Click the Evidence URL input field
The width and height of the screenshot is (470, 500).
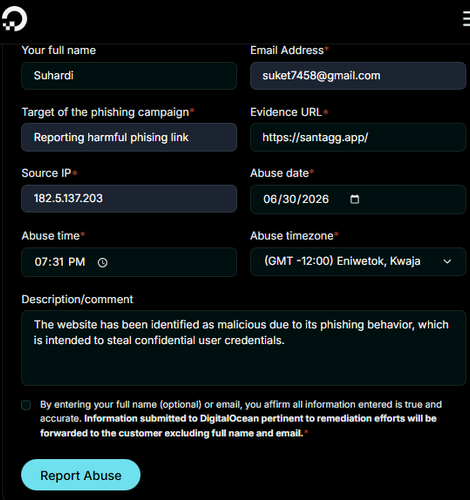358,137
